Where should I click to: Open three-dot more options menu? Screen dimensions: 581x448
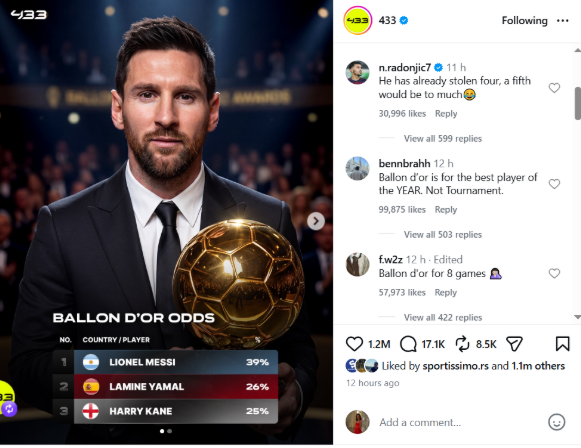click(x=562, y=21)
